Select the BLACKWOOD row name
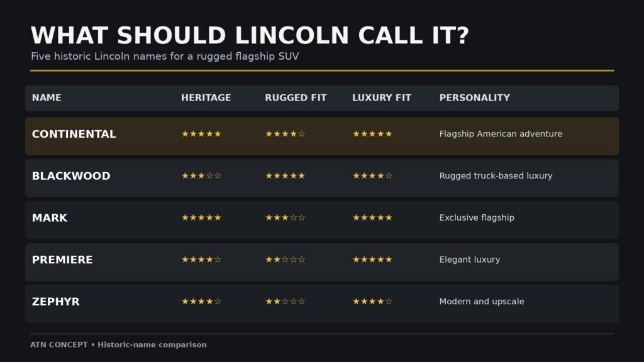 coord(71,176)
